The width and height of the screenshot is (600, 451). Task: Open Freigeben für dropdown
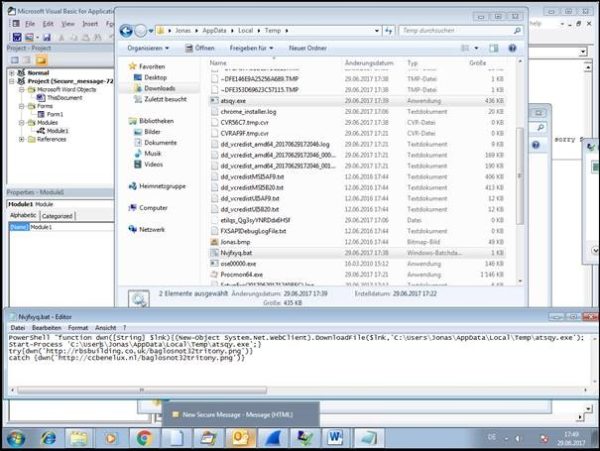tap(251, 48)
